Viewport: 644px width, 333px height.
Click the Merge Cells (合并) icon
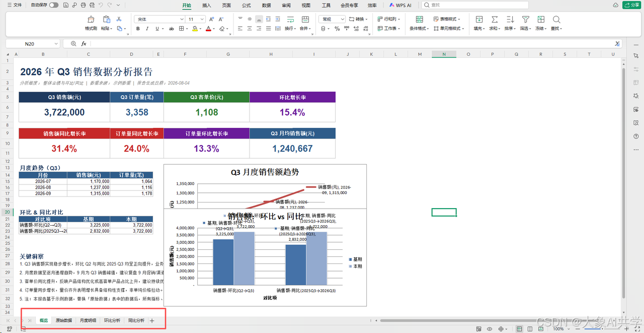[x=305, y=19]
